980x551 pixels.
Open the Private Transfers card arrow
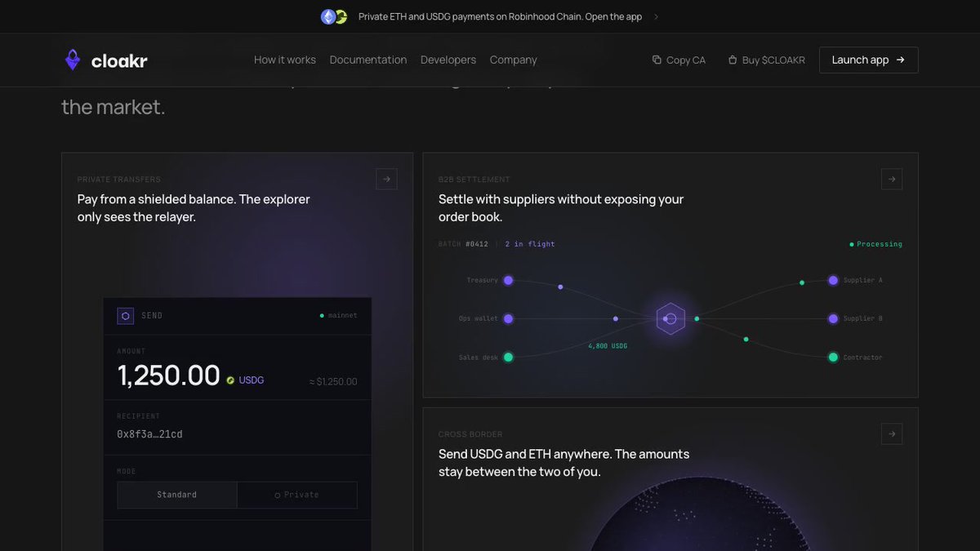(x=386, y=179)
